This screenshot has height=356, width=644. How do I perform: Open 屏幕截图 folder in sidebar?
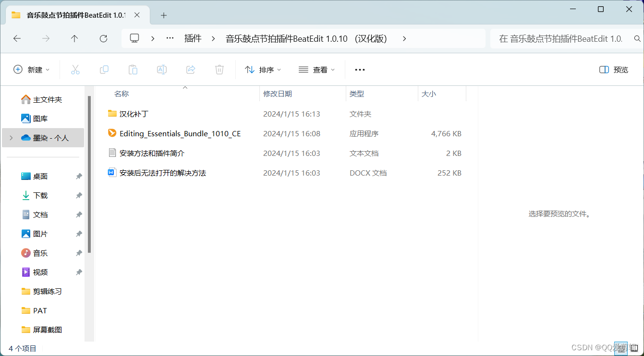point(41,330)
